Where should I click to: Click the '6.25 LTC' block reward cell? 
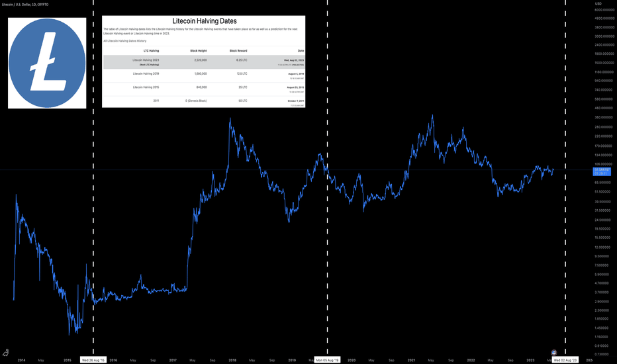[x=242, y=60]
